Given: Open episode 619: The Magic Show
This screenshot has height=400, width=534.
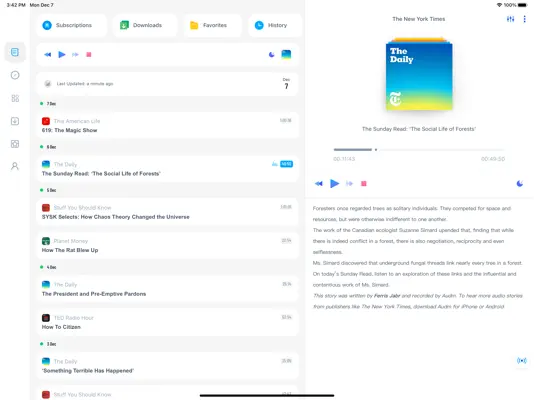Looking at the screenshot, I should coord(167,125).
